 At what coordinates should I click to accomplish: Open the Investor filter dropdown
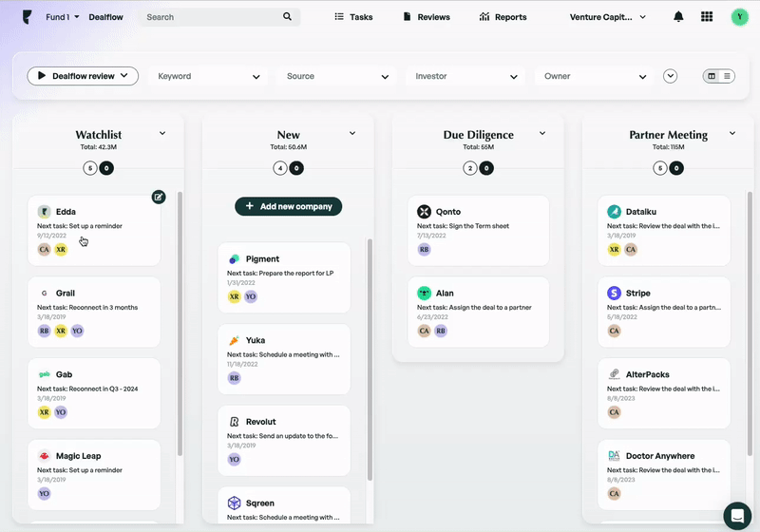click(x=466, y=76)
